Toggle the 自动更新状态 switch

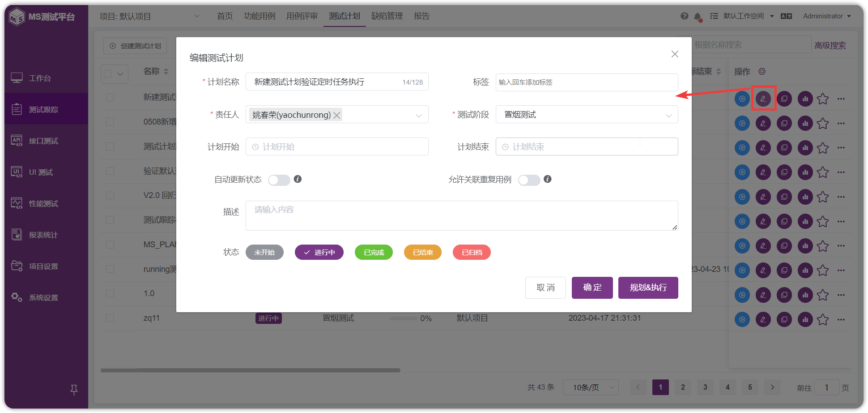click(279, 180)
